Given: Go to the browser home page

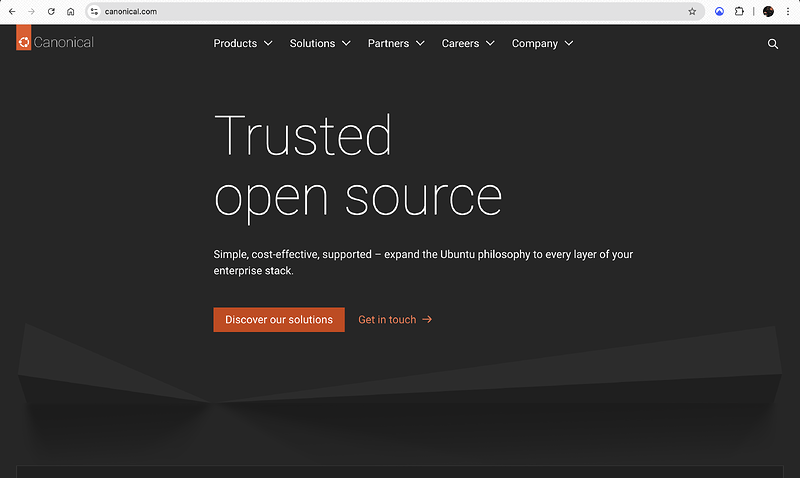Looking at the screenshot, I should [x=70, y=11].
